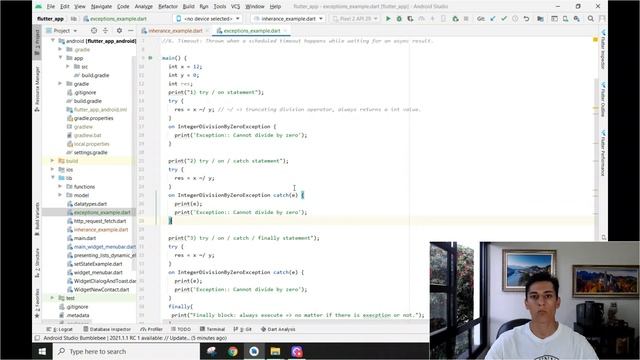Open main.dart in project tree

(85, 238)
